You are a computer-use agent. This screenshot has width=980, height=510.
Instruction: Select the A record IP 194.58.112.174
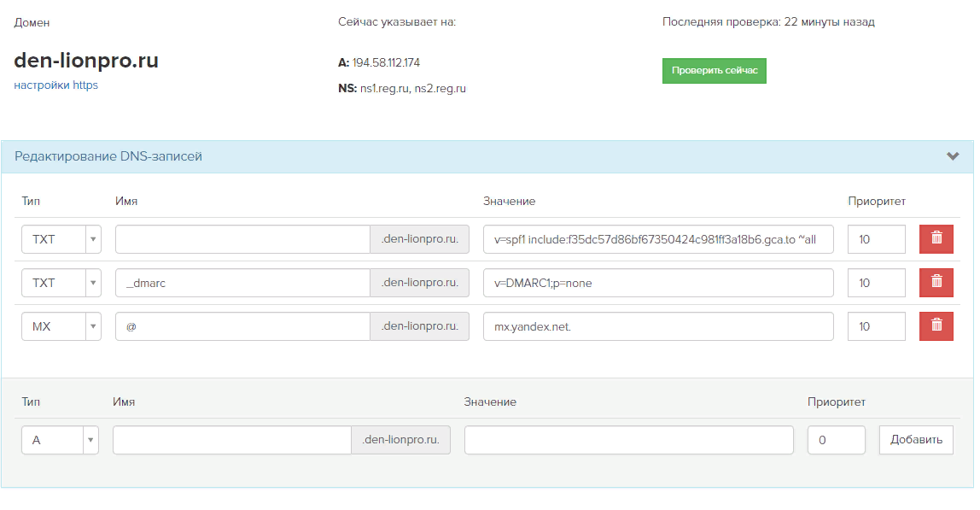386,62
